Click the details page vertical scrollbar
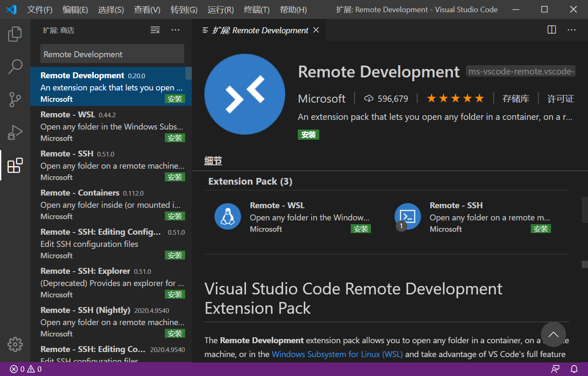The width and height of the screenshot is (588, 376). [585, 209]
